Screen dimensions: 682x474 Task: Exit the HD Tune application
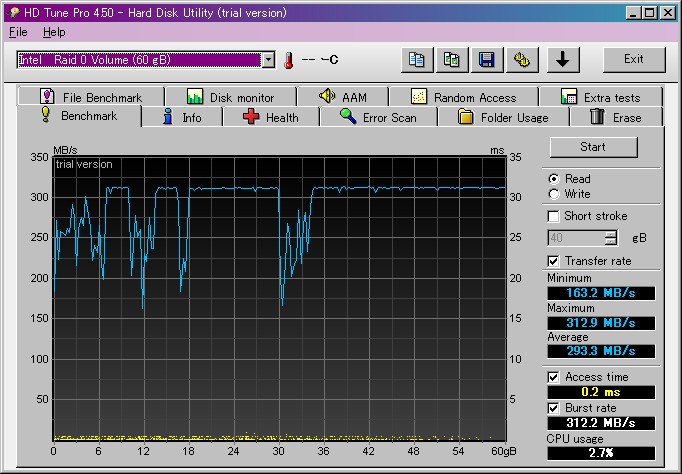[634, 60]
